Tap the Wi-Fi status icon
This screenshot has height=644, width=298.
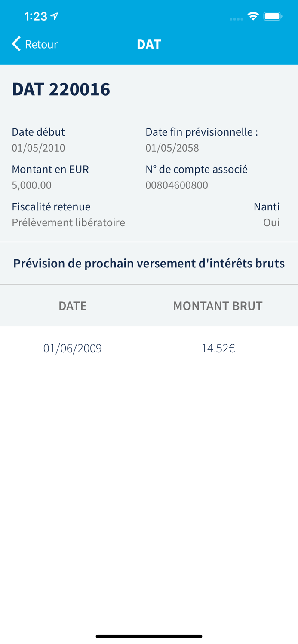point(253,16)
